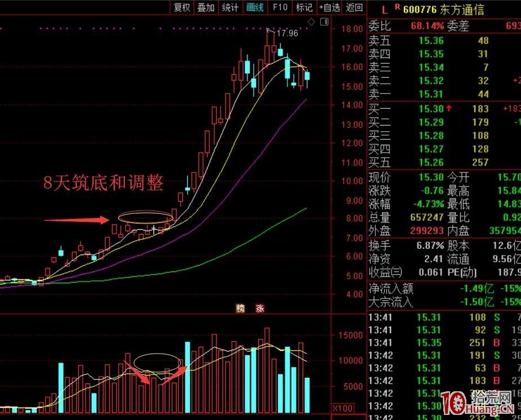Image resolution: width=521 pixels, height=420 pixels.
Task: Click the 收益(三) 0.061 value
Action: click(x=432, y=272)
